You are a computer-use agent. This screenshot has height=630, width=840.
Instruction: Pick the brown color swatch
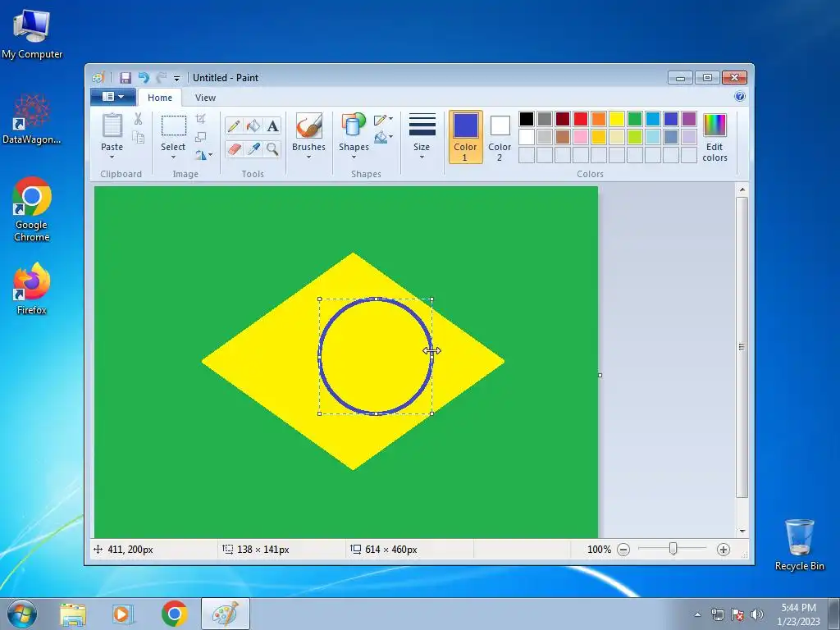(x=563, y=137)
